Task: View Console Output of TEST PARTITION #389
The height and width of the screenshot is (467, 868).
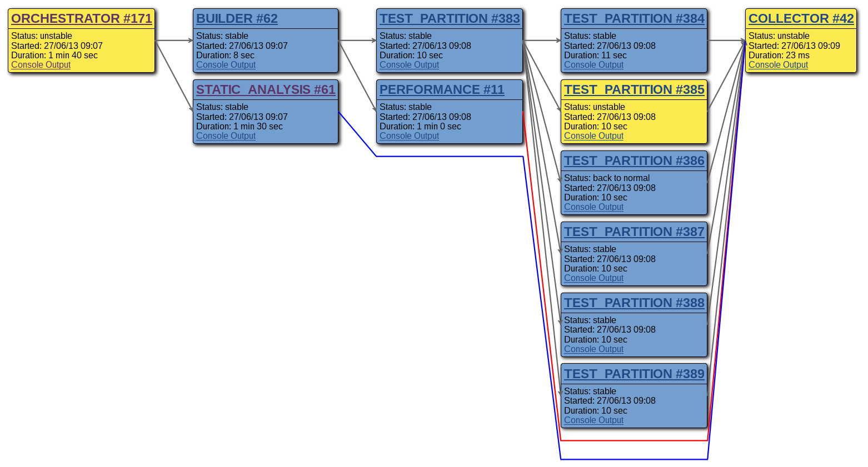Action: point(593,420)
